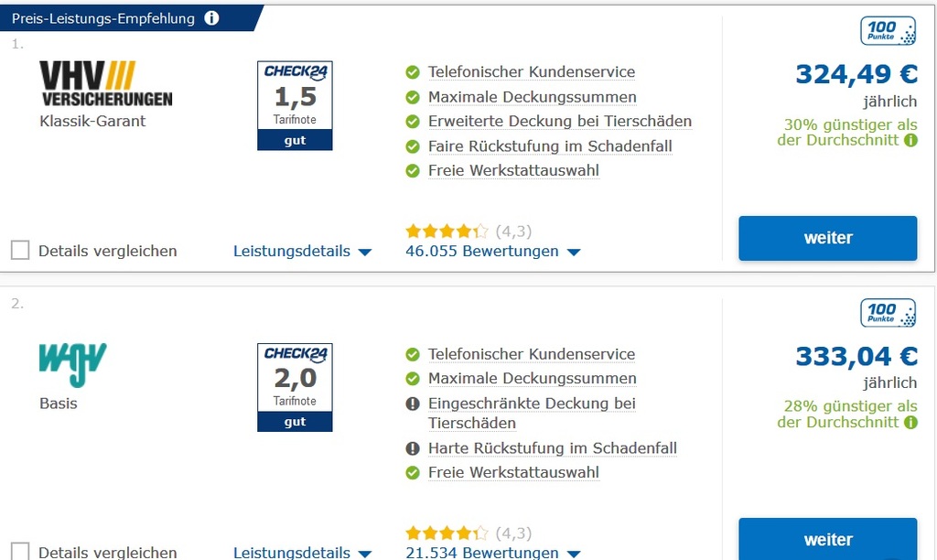The height and width of the screenshot is (560, 937).
Task: Open info icon next to 28% günstiger text
Action: point(910,423)
